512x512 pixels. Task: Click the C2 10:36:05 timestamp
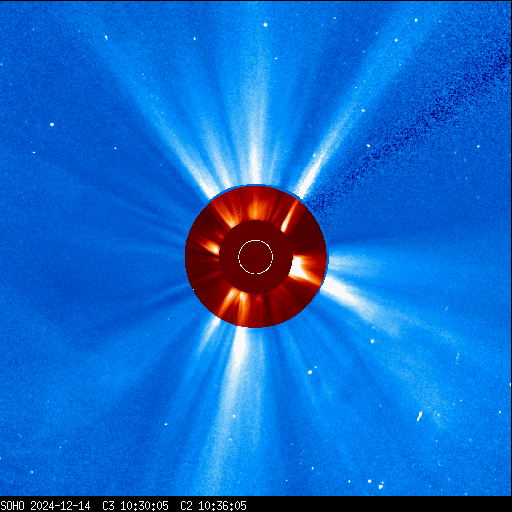[x=213, y=505]
